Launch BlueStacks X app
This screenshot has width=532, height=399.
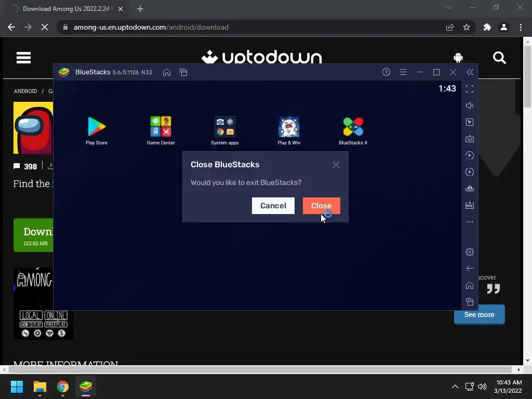(x=353, y=130)
